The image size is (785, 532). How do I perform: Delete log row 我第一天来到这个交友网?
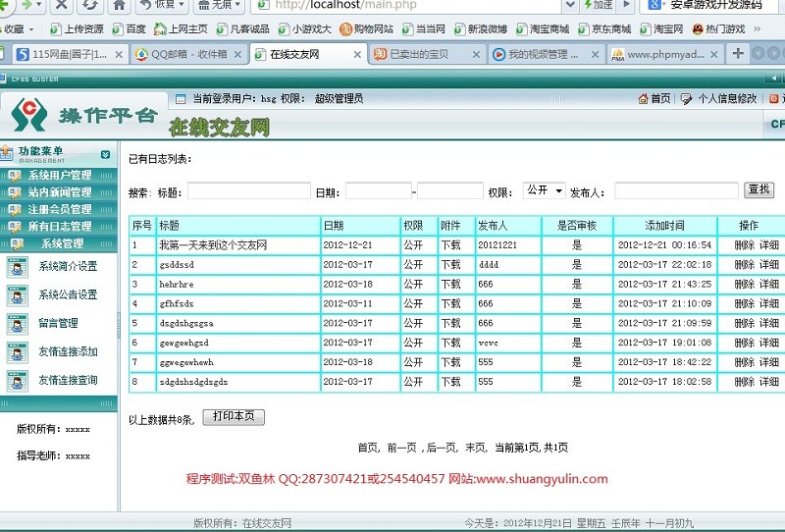click(744, 245)
